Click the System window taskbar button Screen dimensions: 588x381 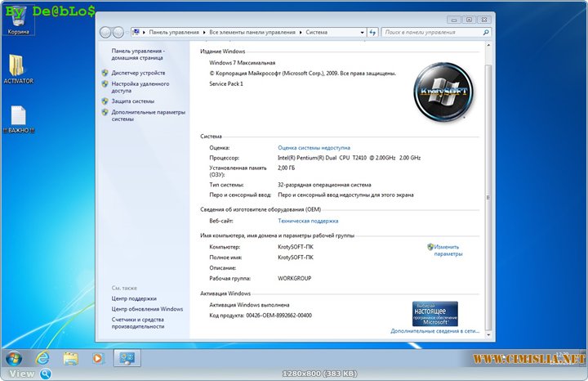pyautogui.click(x=127, y=357)
